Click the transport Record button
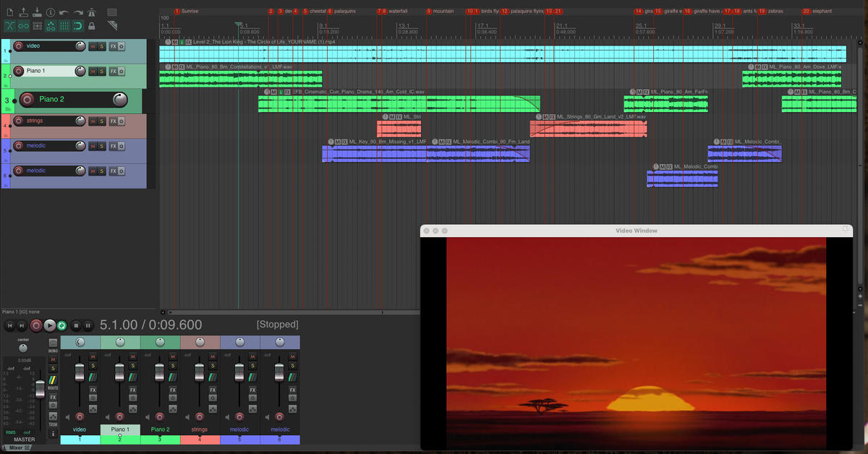The image size is (868, 454). [x=36, y=326]
